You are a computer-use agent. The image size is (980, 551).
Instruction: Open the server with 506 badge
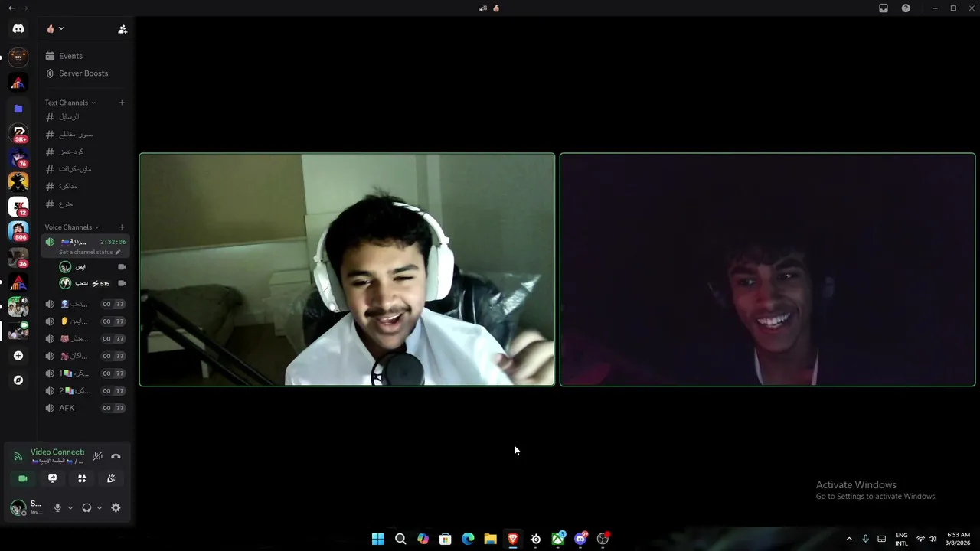click(18, 231)
